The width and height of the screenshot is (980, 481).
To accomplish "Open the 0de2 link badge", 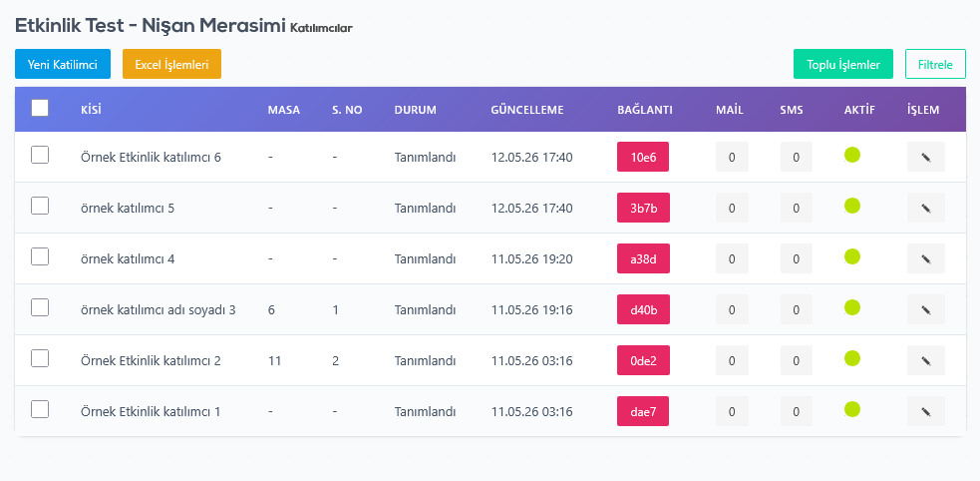I will [643, 360].
